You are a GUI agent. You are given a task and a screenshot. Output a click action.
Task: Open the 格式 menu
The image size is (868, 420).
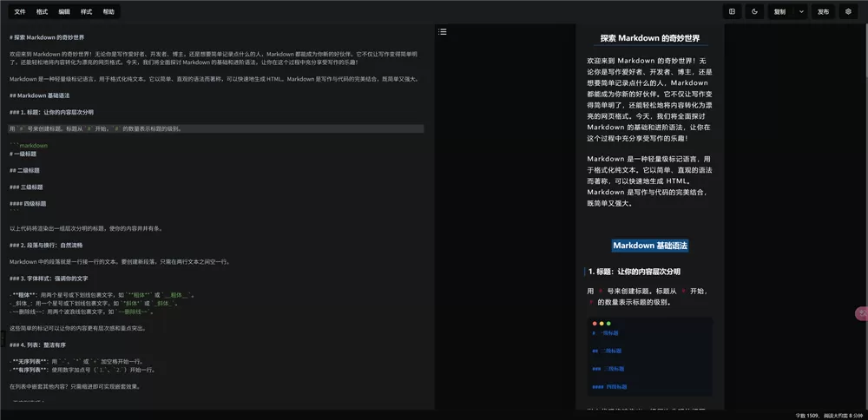click(43, 12)
